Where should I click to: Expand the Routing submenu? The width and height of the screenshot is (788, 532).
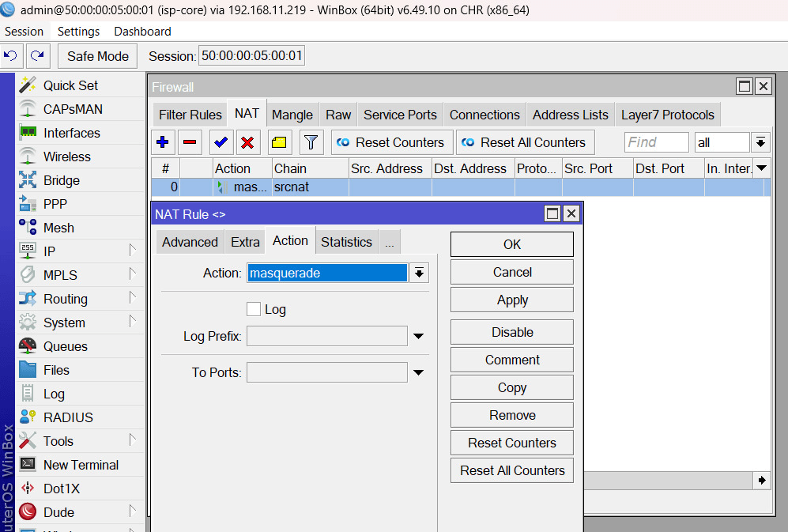(x=132, y=297)
